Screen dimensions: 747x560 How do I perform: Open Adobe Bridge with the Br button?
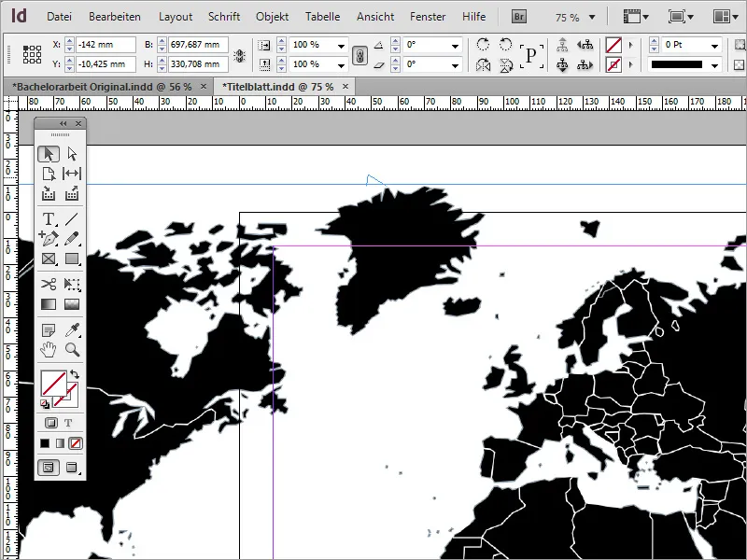point(519,17)
